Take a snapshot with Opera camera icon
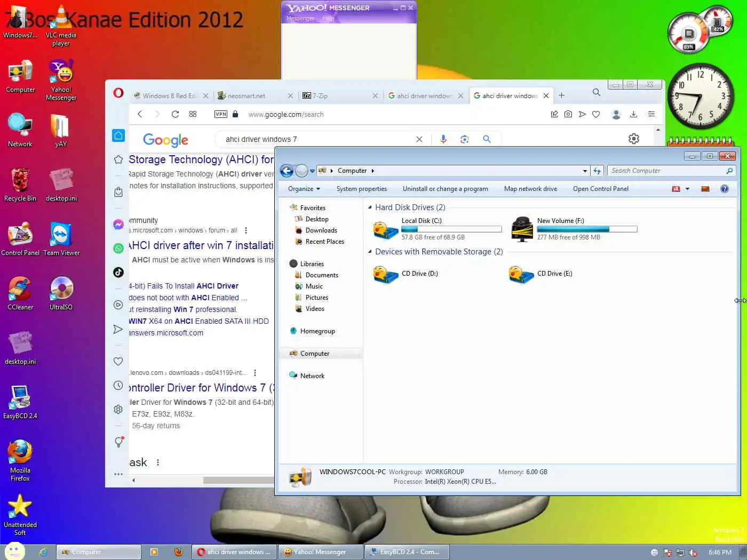 pyautogui.click(x=568, y=114)
